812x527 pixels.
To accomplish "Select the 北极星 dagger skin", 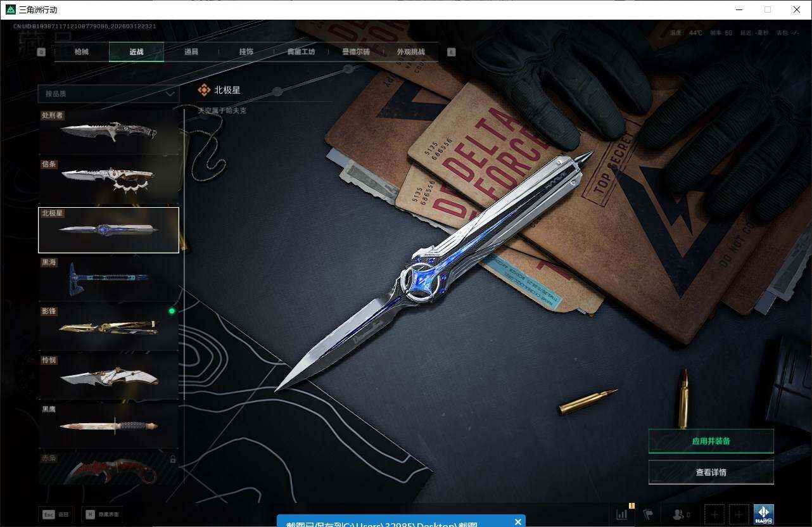I will [108, 230].
